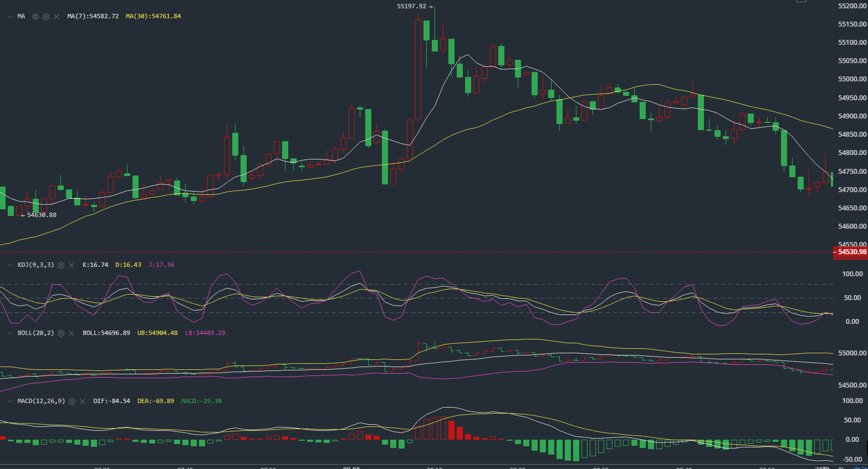The image size is (868, 469).
Task: Remove the MACD indicator with X
Action: [83, 401]
